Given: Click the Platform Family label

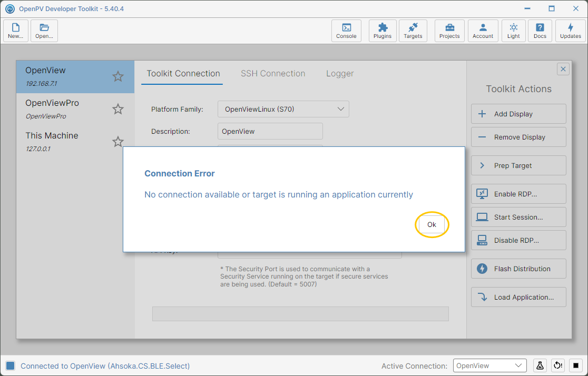Looking at the screenshot, I should (x=177, y=110).
